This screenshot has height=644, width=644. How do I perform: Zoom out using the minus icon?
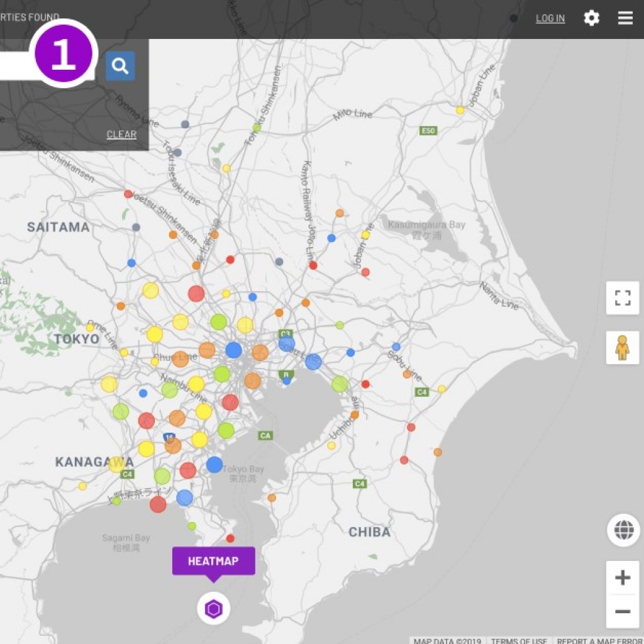point(622,611)
